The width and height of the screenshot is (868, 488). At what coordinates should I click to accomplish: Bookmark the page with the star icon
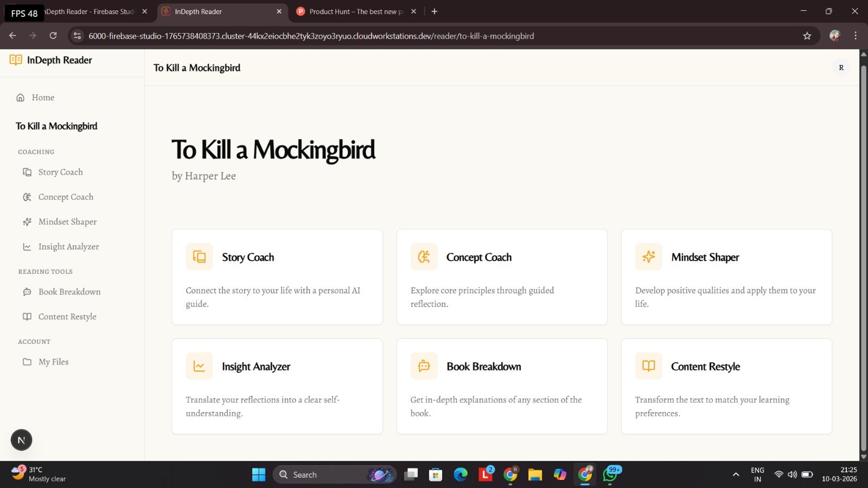[807, 36]
